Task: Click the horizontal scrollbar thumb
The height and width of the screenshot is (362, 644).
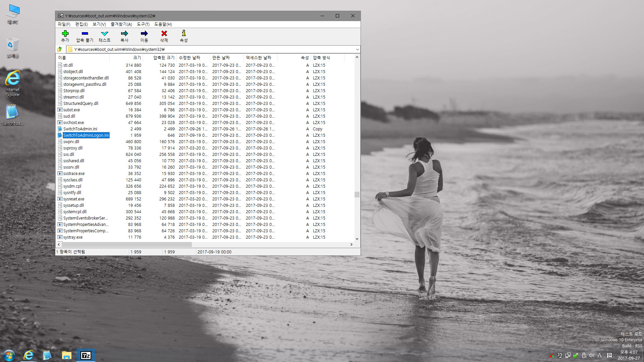Action: coord(126,245)
